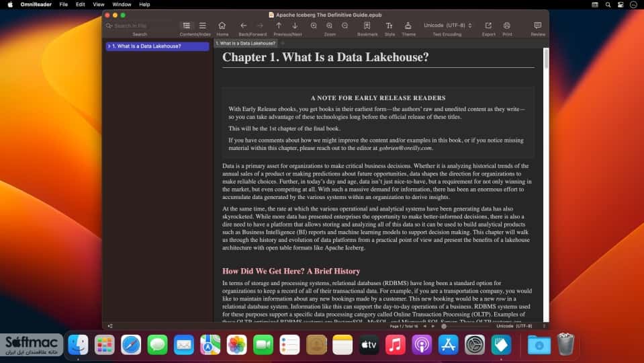Open Notes from the Dock
644x363 pixels.
pyautogui.click(x=342, y=344)
